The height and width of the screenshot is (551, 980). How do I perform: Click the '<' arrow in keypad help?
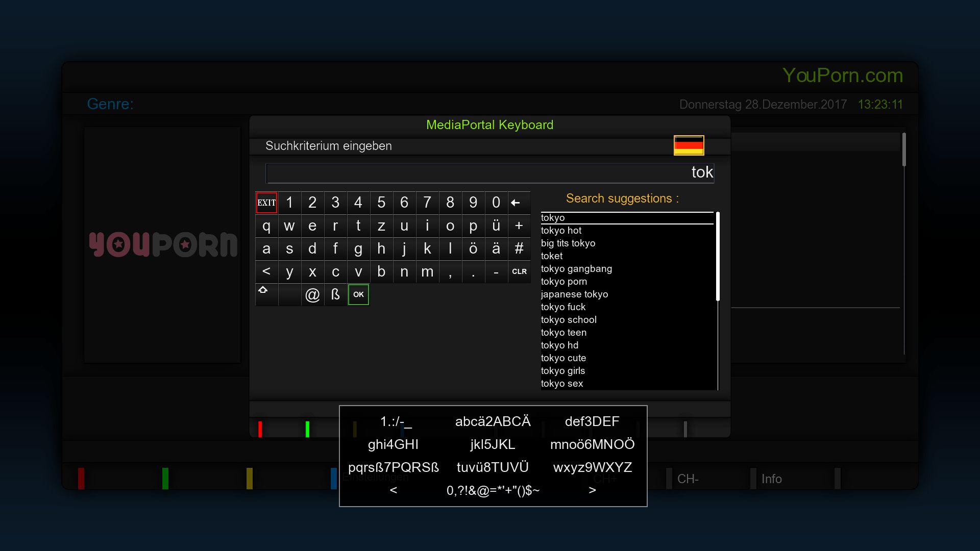393,490
